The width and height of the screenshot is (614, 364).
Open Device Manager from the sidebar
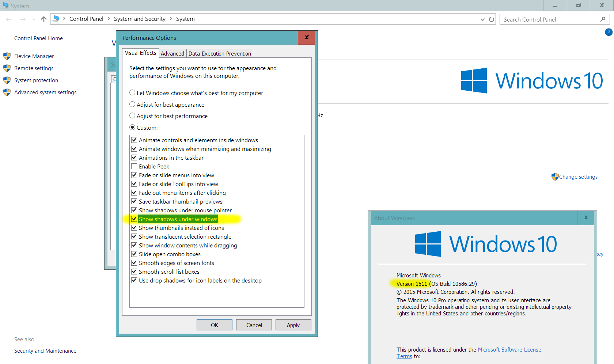coord(34,56)
